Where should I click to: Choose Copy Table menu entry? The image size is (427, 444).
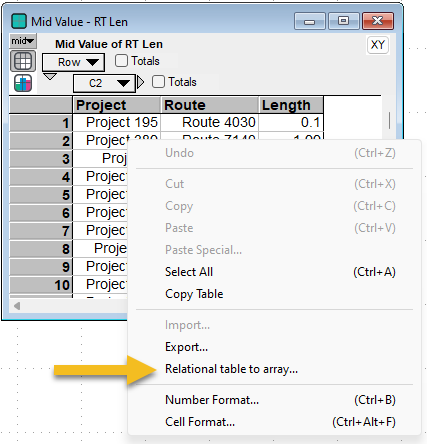coord(194,294)
